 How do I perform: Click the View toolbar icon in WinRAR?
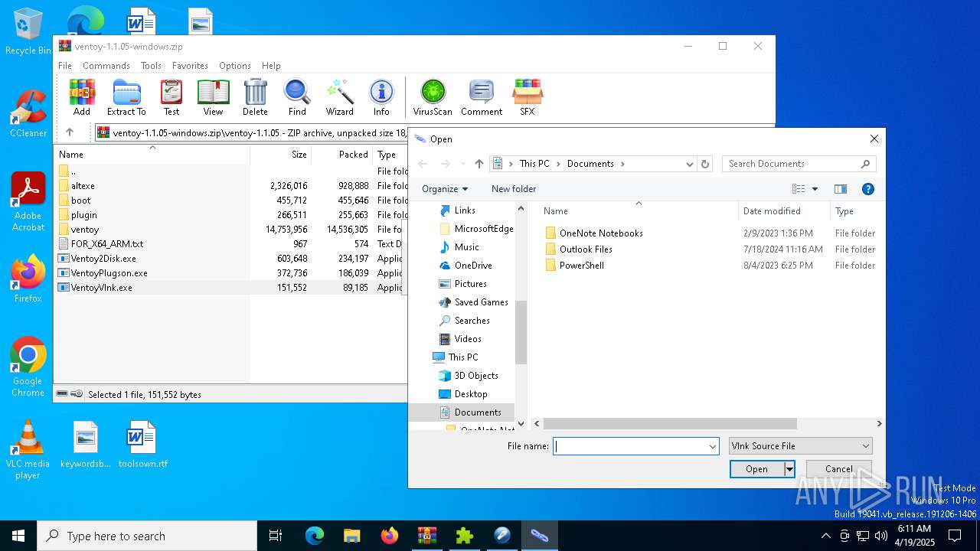tap(213, 97)
